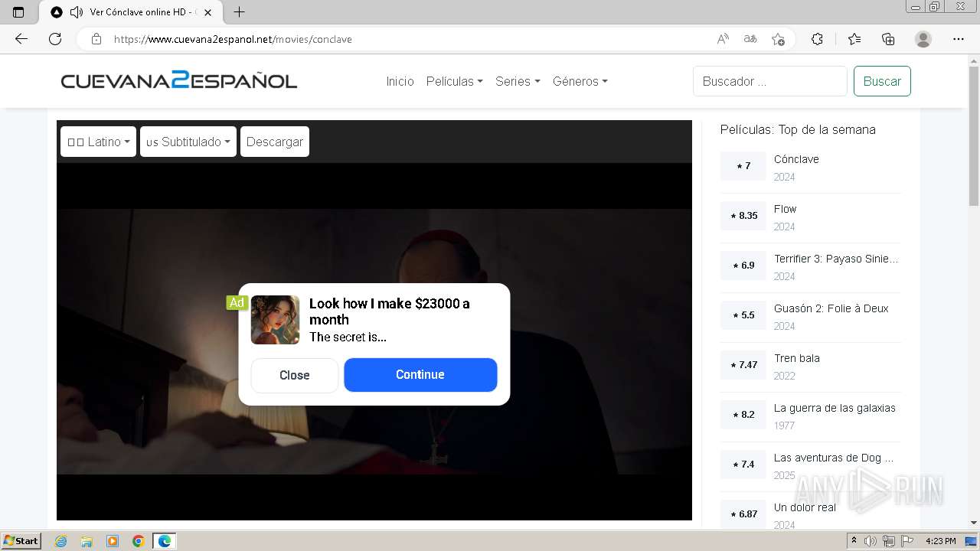Open La guerra de las galaxias
The height and width of the screenshot is (551, 980).
(x=835, y=408)
